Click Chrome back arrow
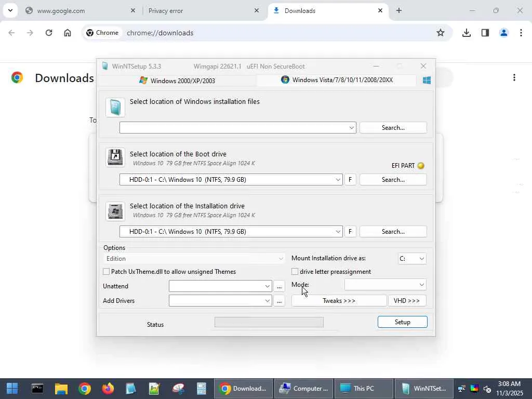 point(11,33)
